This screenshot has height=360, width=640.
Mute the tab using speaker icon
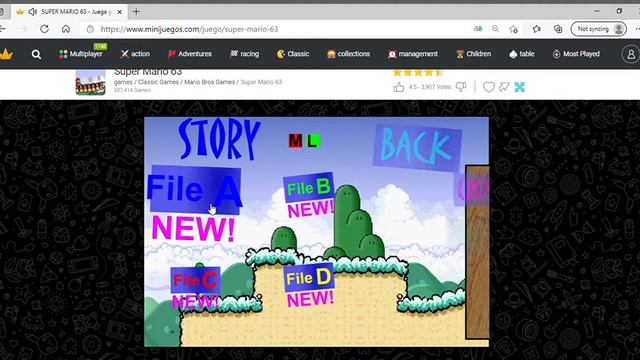click(33, 12)
